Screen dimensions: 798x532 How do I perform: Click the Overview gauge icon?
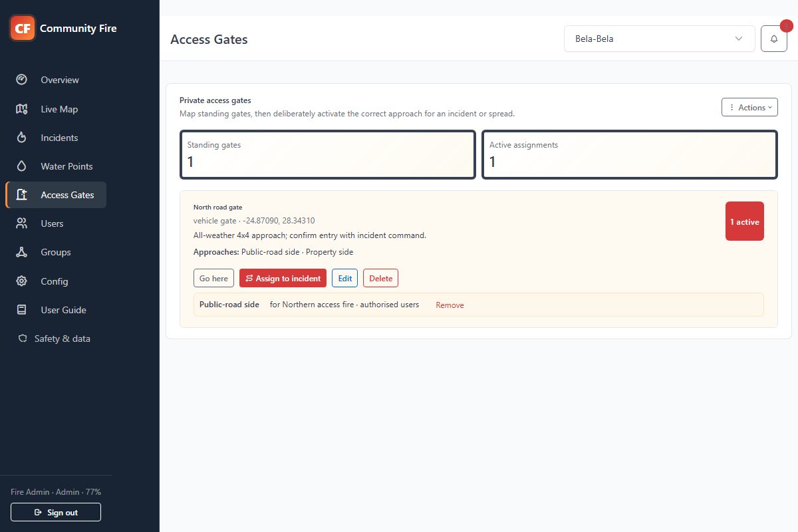(x=21, y=80)
